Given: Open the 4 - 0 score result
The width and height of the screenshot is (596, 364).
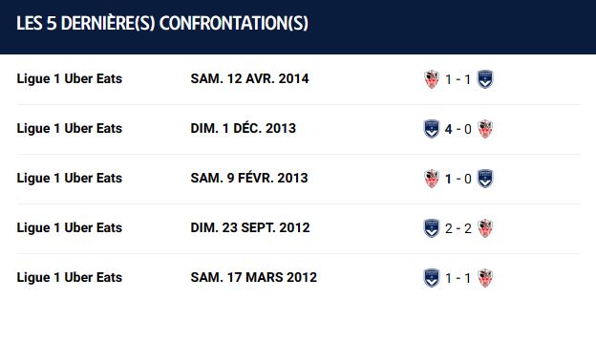Looking at the screenshot, I should pyautogui.click(x=458, y=129).
